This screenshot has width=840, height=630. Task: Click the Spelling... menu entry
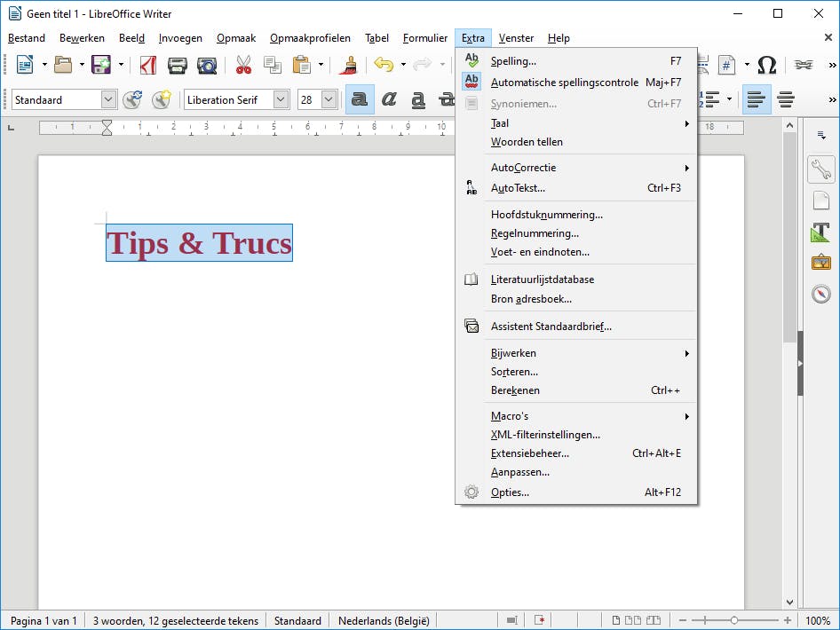click(x=576, y=61)
